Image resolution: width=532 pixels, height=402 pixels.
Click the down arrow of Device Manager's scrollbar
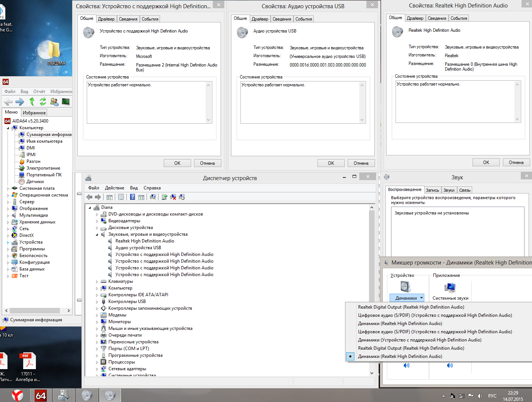click(x=372, y=373)
